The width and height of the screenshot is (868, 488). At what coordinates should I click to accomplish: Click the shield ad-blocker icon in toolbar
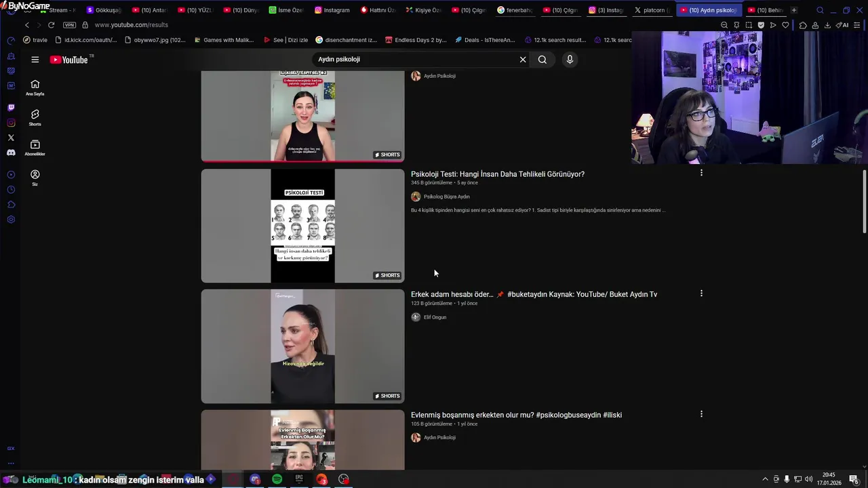coord(761,25)
